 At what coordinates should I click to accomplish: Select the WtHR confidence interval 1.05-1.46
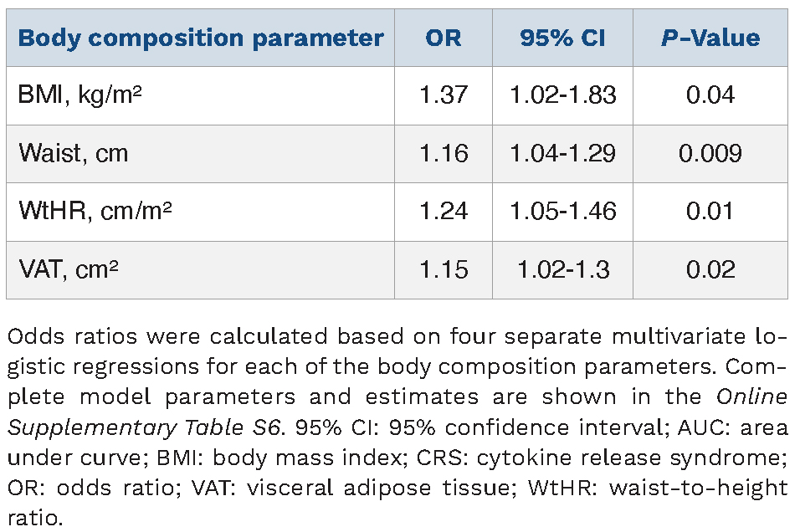coord(563,212)
